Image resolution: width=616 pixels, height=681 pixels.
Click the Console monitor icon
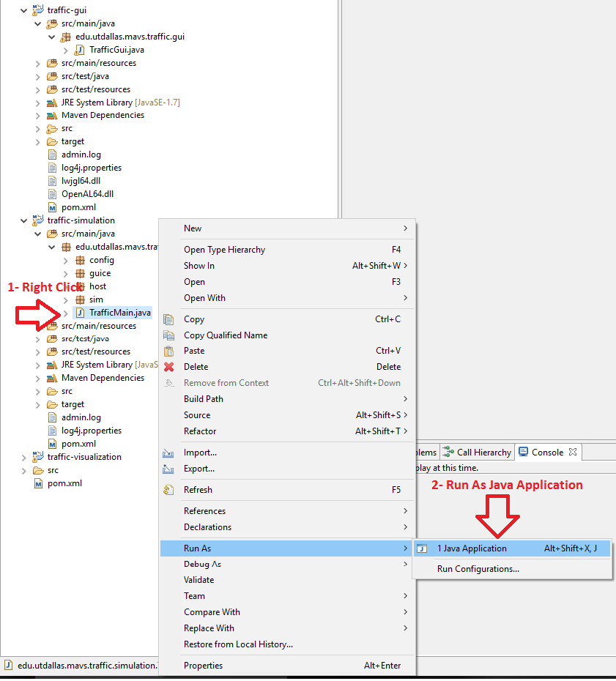tap(524, 452)
